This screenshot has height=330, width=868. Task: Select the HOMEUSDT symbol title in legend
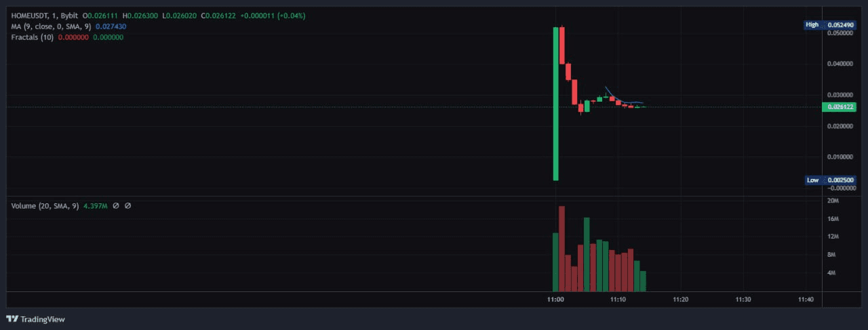click(x=31, y=14)
